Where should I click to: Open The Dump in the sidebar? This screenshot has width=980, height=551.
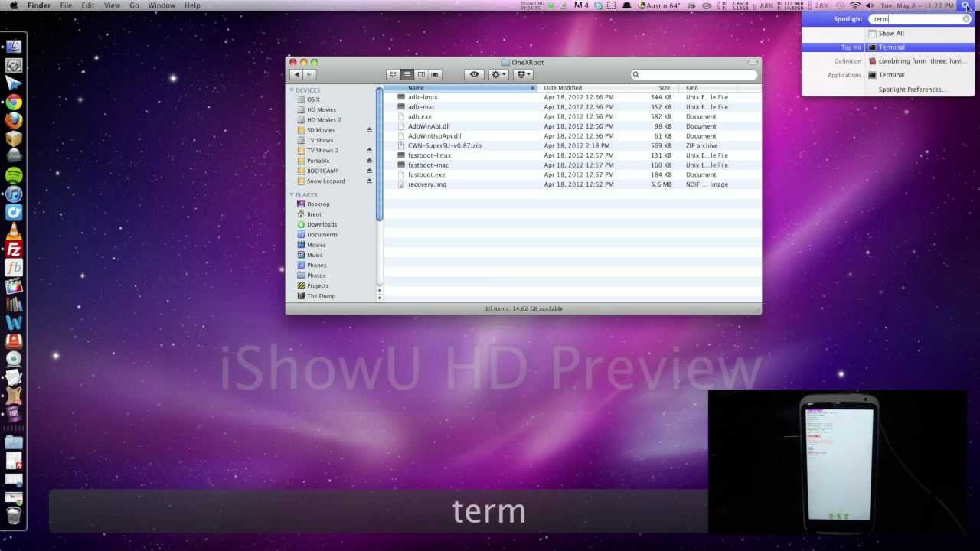(x=321, y=296)
